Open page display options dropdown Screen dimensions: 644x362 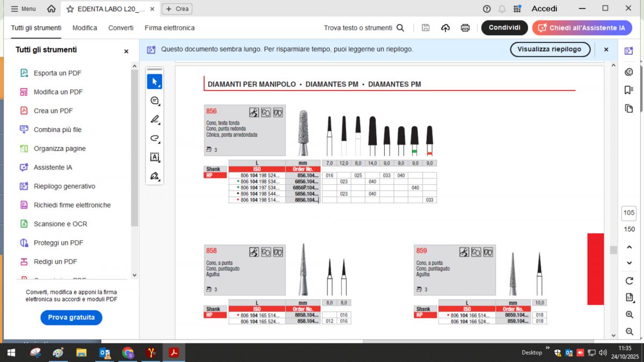[x=629, y=298]
